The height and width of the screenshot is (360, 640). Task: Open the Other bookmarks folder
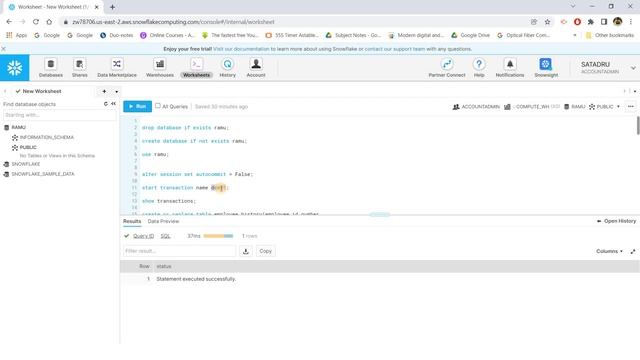[610, 36]
